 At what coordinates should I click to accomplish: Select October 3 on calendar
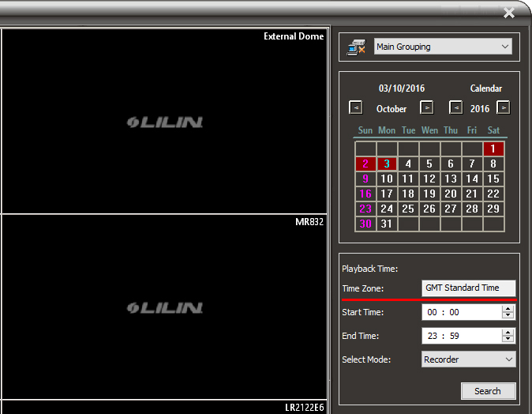tap(387, 164)
